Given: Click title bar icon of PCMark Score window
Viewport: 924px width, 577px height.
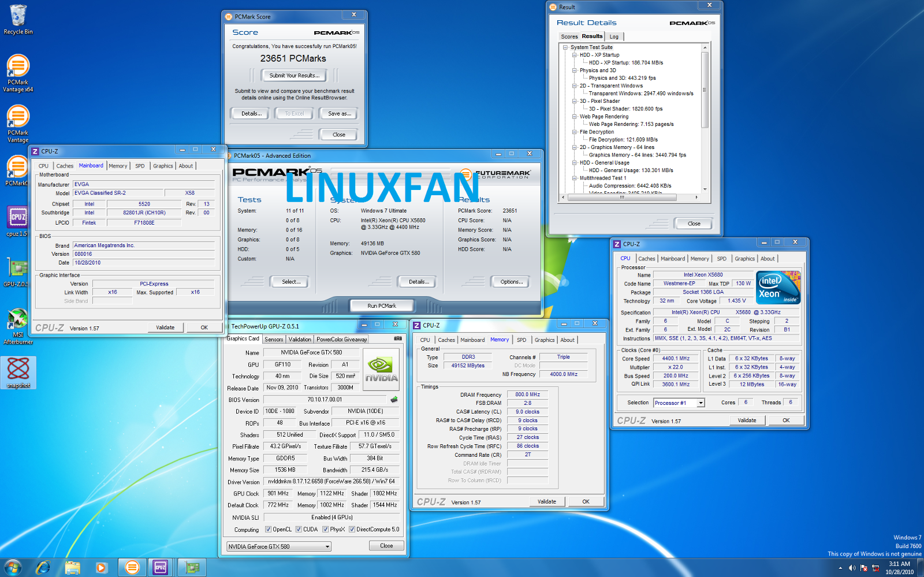Looking at the screenshot, I should click(229, 17).
